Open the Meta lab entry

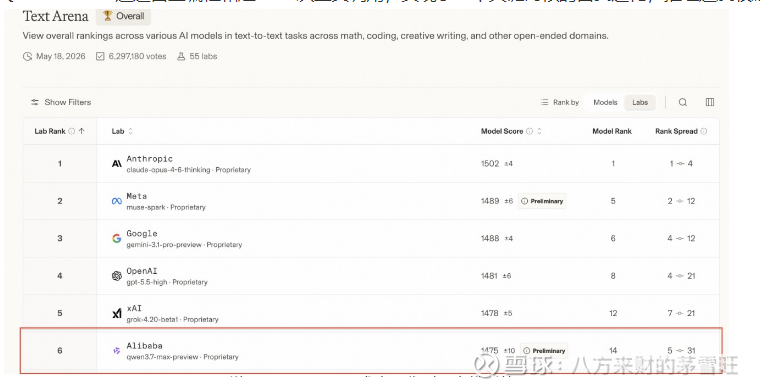tap(137, 196)
